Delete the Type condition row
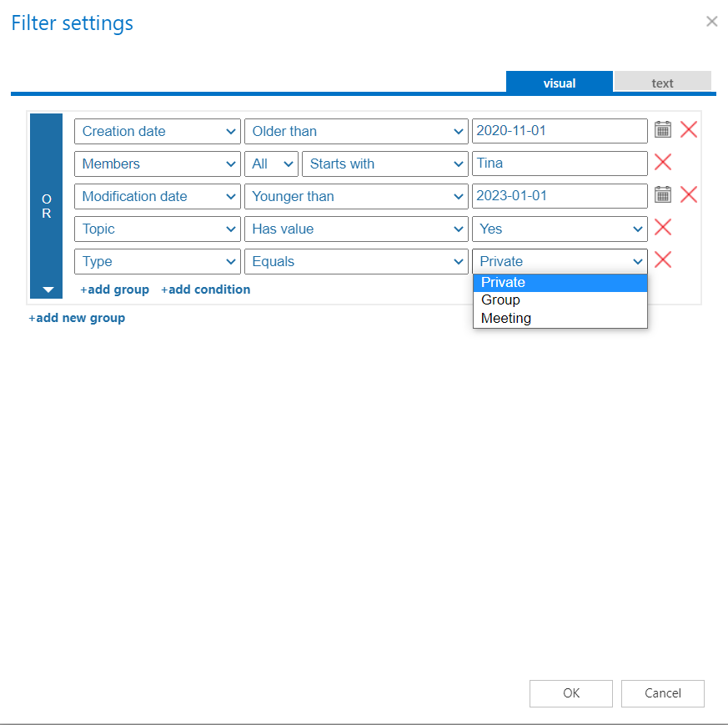Viewport: 728px width, 725px height. 663,259
